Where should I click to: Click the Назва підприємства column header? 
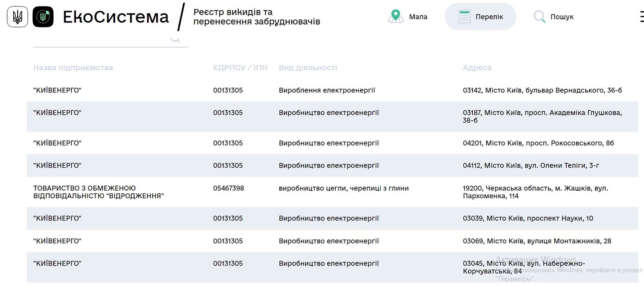tap(73, 68)
